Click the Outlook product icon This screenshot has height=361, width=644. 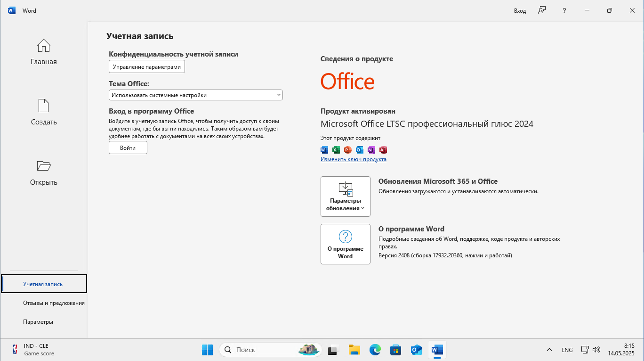pyautogui.click(x=360, y=150)
